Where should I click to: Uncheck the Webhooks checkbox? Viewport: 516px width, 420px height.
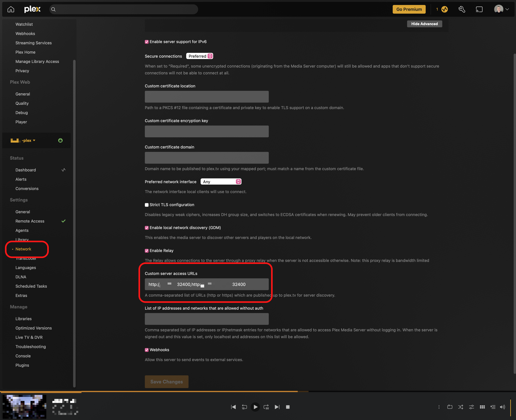tap(147, 350)
